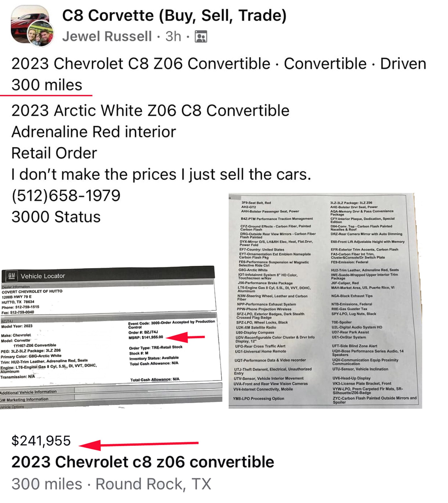
Task: Click the '3000 Status' line in post
Action: (56, 217)
